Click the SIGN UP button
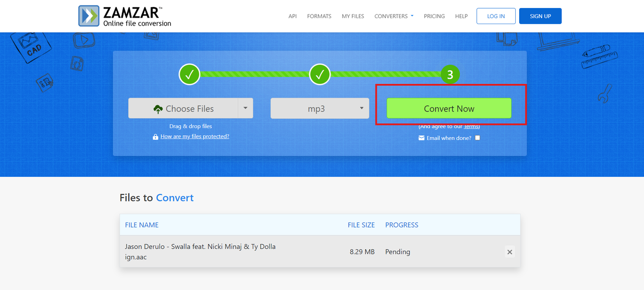 tap(540, 16)
